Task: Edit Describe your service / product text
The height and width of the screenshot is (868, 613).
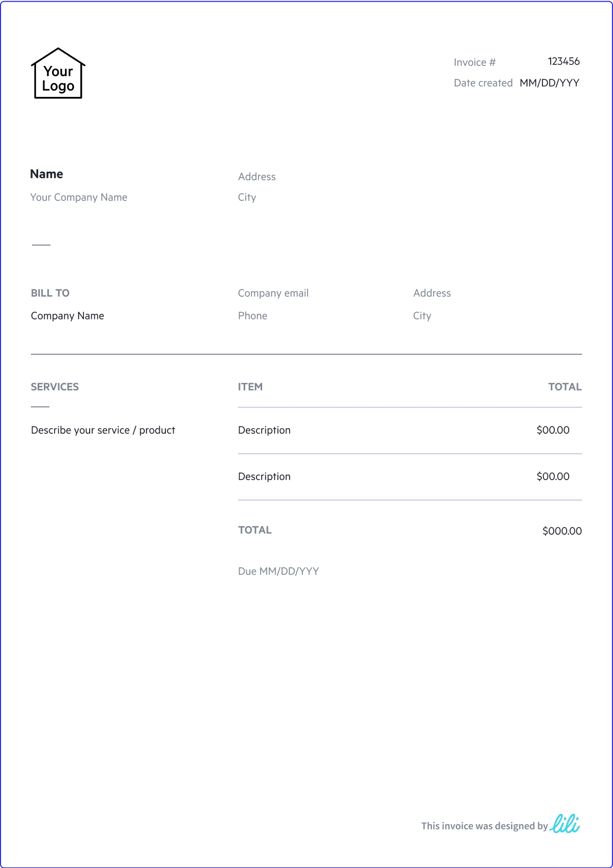Action: coord(103,430)
